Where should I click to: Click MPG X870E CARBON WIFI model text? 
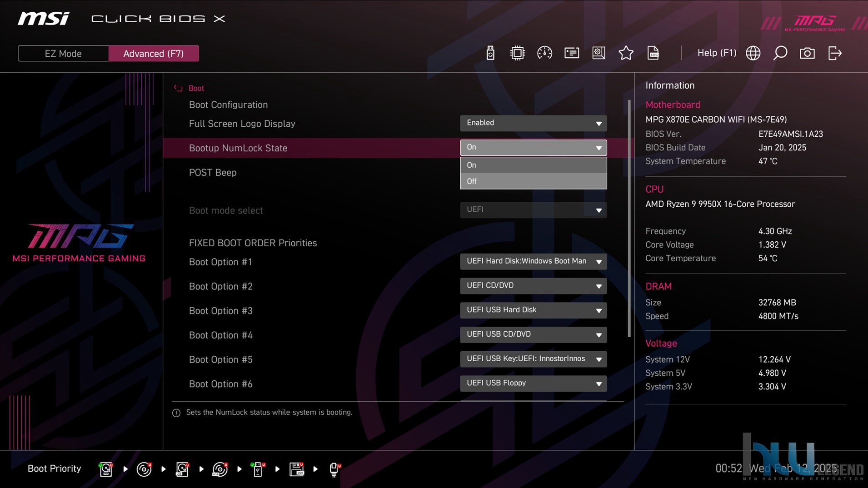pos(716,120)
